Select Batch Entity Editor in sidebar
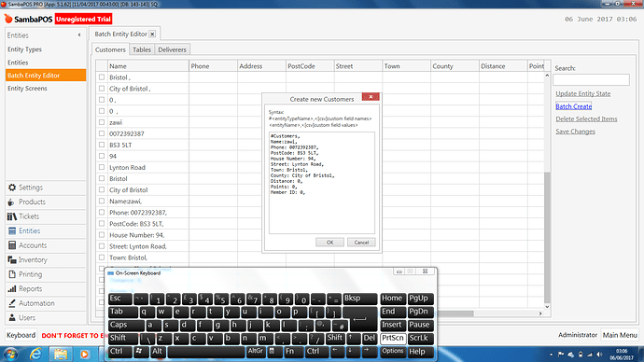The width and height of the screenshot is (644, 362). click(x=46, y=76)
